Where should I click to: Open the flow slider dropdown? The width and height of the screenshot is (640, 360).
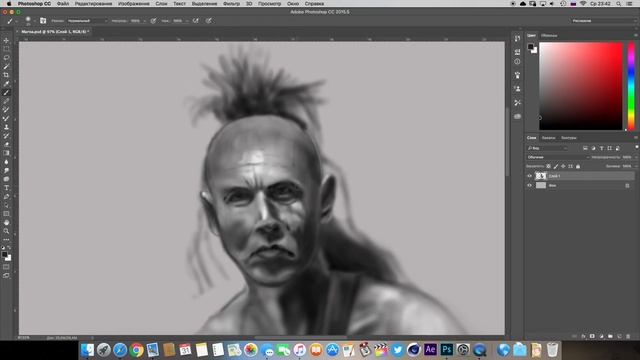(x=187, y=21)
